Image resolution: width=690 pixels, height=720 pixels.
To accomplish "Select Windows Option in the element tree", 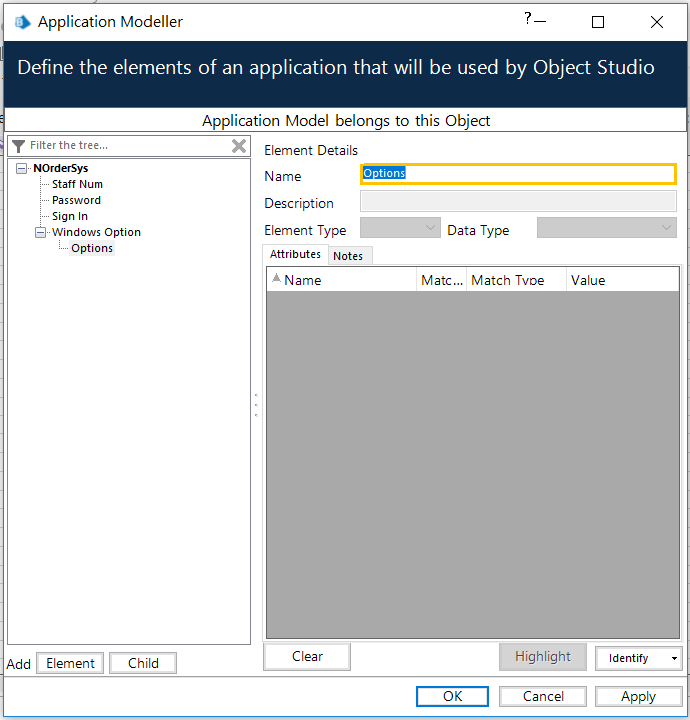I will 96,232.
